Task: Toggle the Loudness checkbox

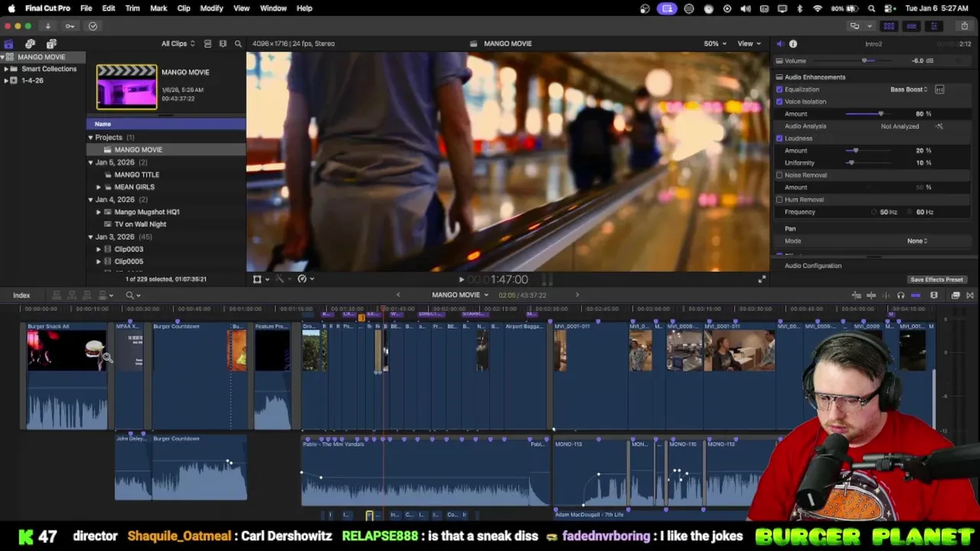Action: [x=779, y=139]
